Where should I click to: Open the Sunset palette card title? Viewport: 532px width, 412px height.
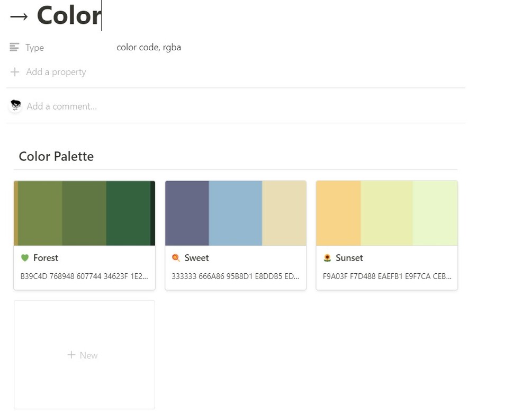[349, 258]
